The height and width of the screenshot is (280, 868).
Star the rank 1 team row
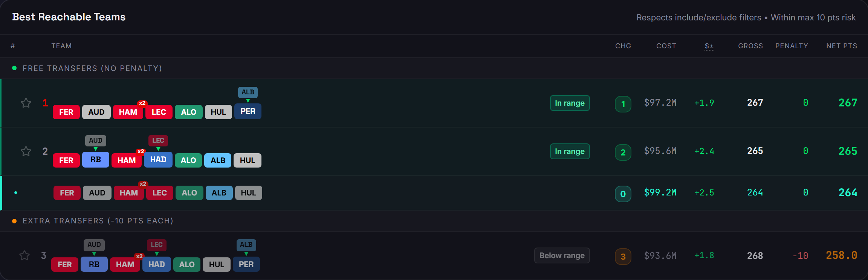pos(26,103)
